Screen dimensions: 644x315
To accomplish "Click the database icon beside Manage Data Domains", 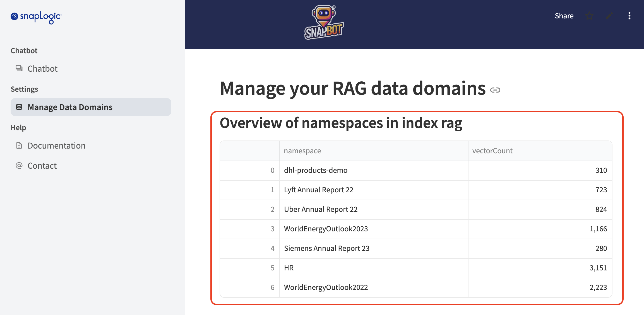I will [19, 107].
